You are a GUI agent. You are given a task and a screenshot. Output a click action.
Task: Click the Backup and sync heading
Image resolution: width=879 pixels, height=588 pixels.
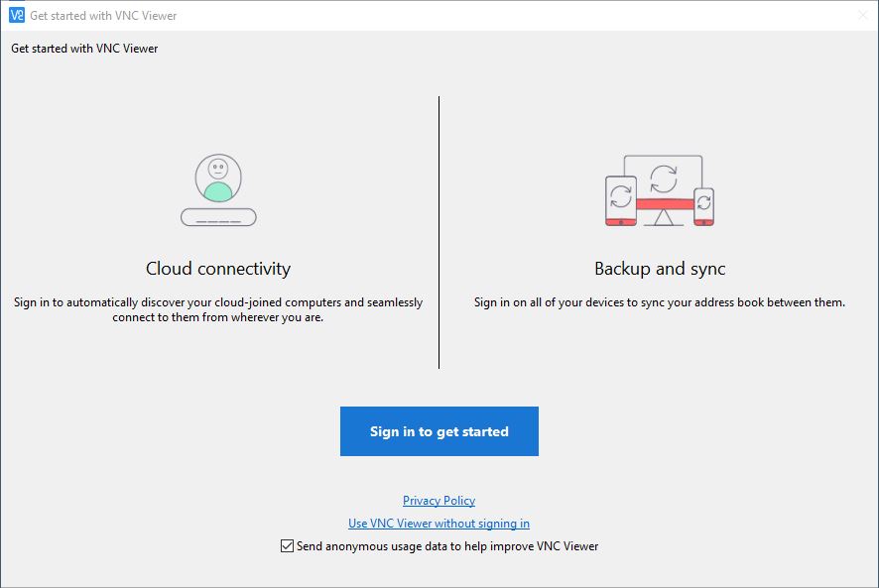coord(660,269)
